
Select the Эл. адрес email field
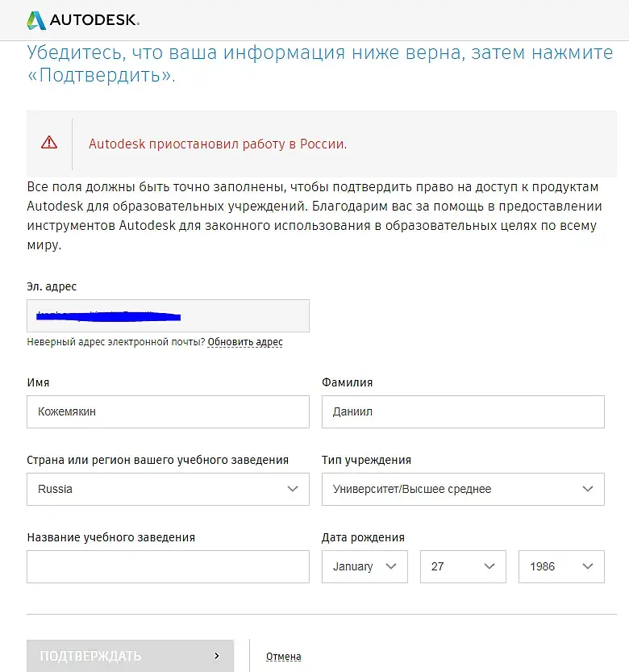168,315
